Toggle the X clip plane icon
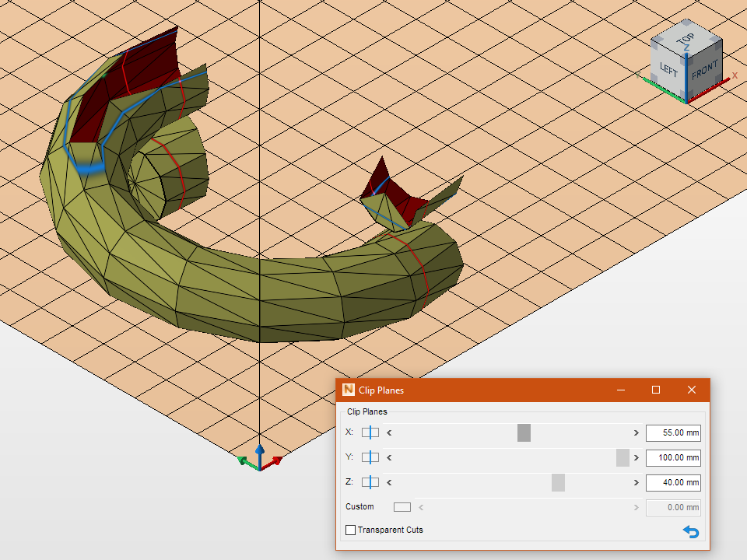The width and height of the screenshot is (747, 560). 370,432
